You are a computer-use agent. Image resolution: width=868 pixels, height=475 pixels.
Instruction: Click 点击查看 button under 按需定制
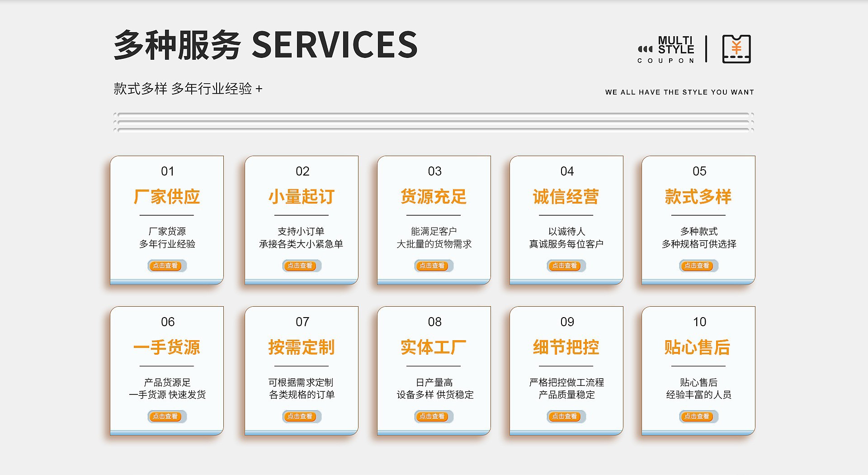(302, 417)
